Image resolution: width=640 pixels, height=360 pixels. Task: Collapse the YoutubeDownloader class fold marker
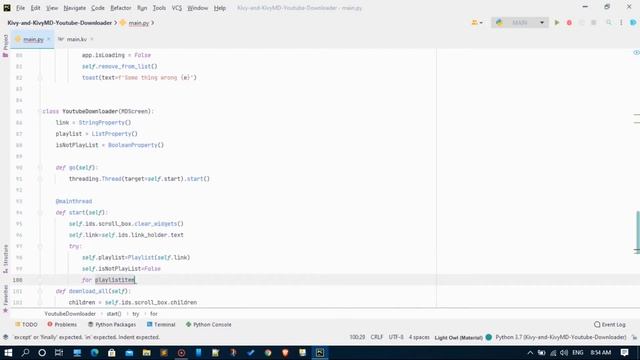tap(40, 111)
